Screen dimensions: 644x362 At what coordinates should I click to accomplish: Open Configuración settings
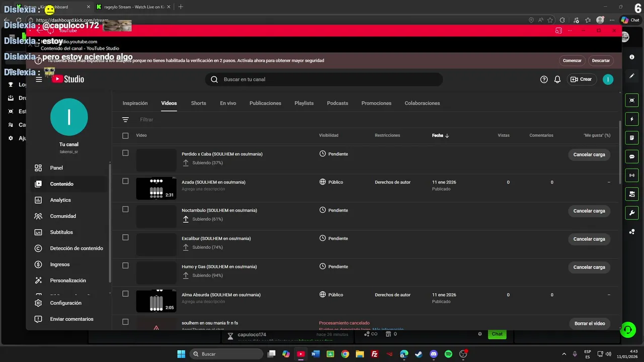(69, 303)
